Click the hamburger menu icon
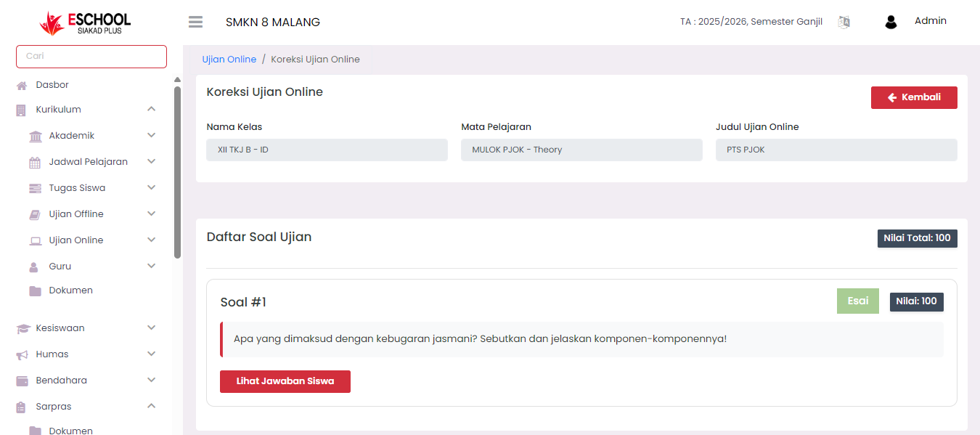 (x=195, y=22)
